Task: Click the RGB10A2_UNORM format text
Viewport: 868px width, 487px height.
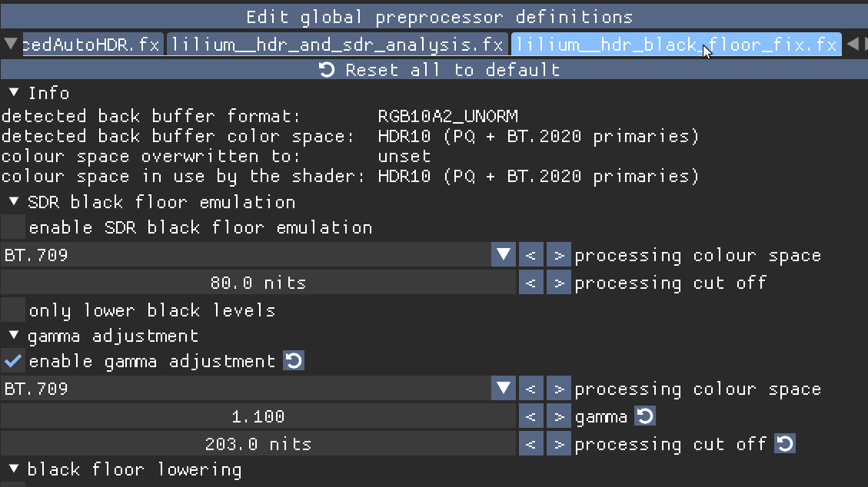Action: tap(448, 116)
